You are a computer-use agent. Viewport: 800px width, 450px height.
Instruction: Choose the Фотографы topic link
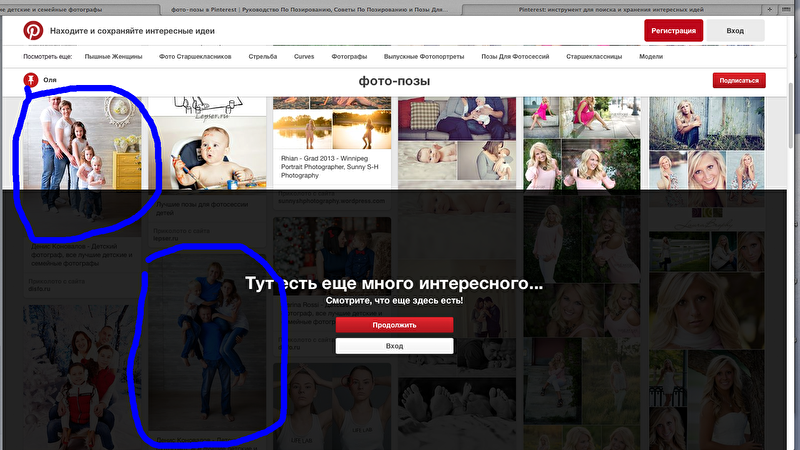point(349,57)
